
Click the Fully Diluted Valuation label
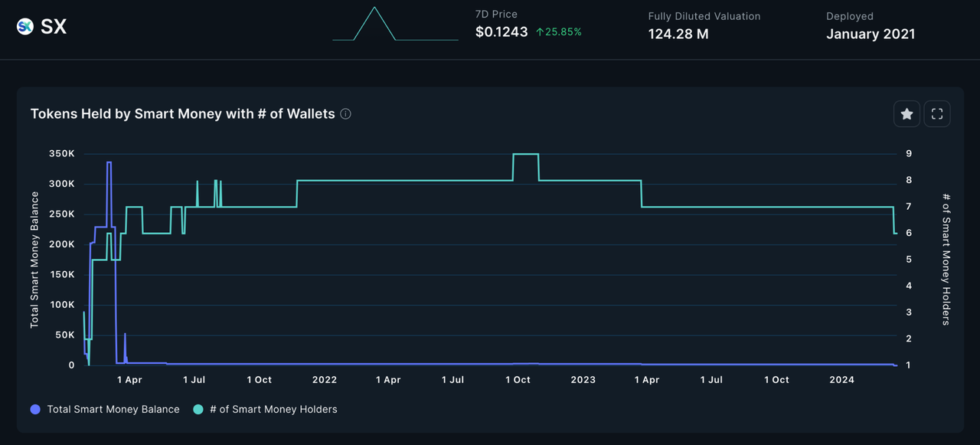click(704, 16)
